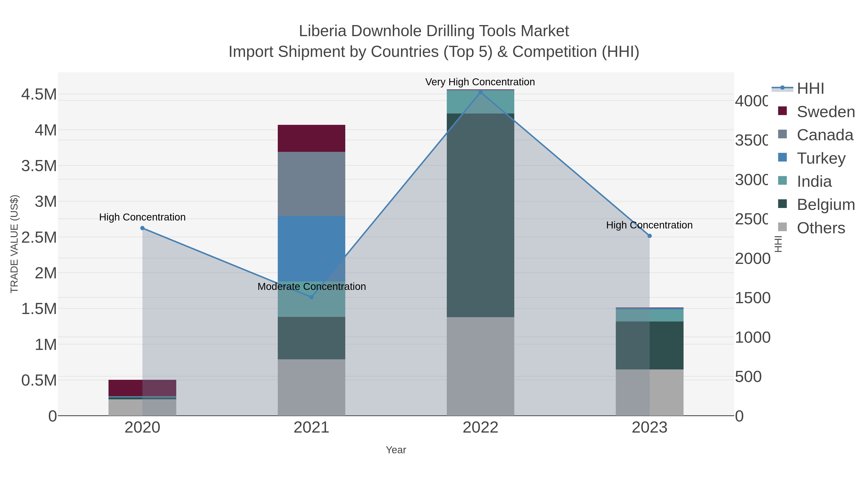
Task: Click the 4M y-axis tick label
Action: point(46,130)
